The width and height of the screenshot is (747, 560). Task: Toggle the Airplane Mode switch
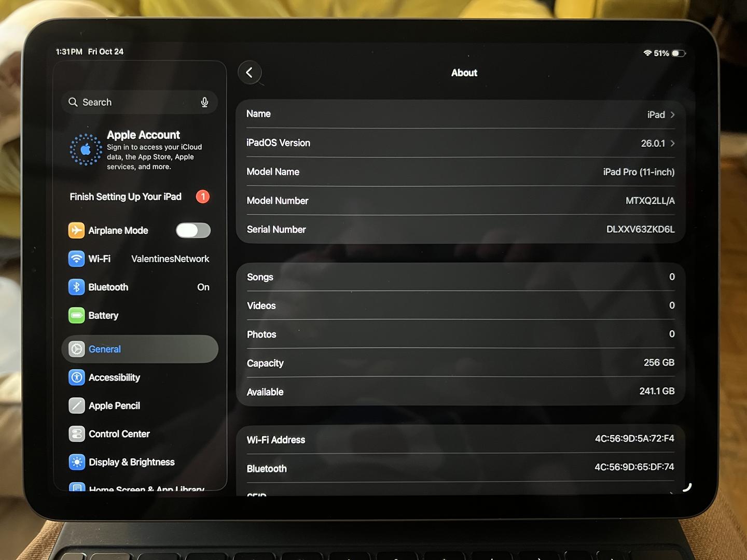coord(193,230)
